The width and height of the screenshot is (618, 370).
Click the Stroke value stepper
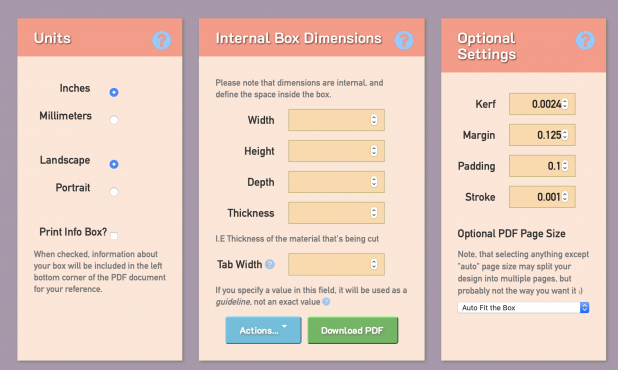[565, 197]
